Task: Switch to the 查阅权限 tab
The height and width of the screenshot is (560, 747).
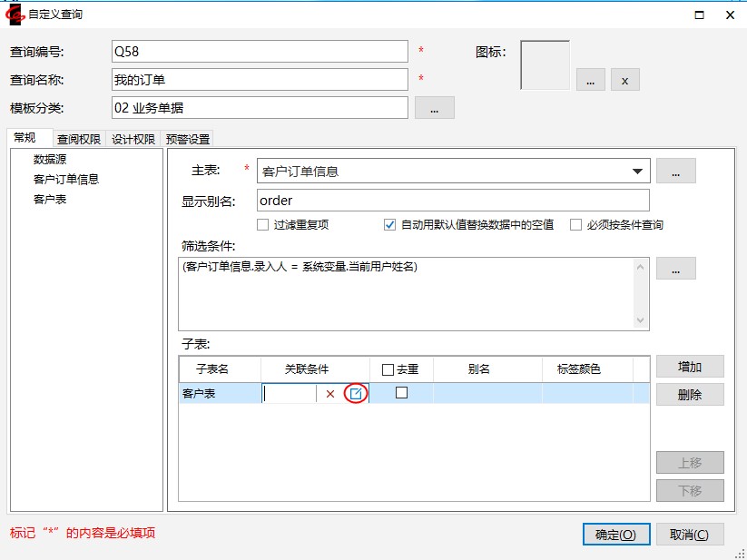Action: 79,140
